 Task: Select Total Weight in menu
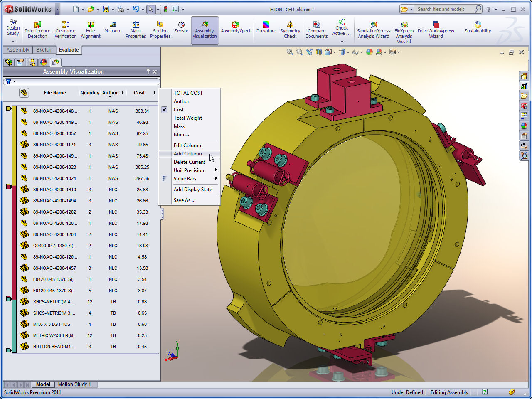(188, 118)
